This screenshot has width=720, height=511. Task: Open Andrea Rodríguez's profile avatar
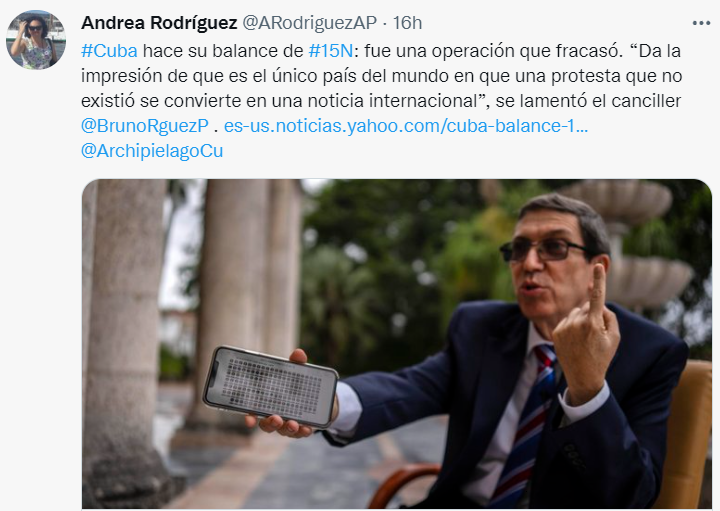[36, 40]
